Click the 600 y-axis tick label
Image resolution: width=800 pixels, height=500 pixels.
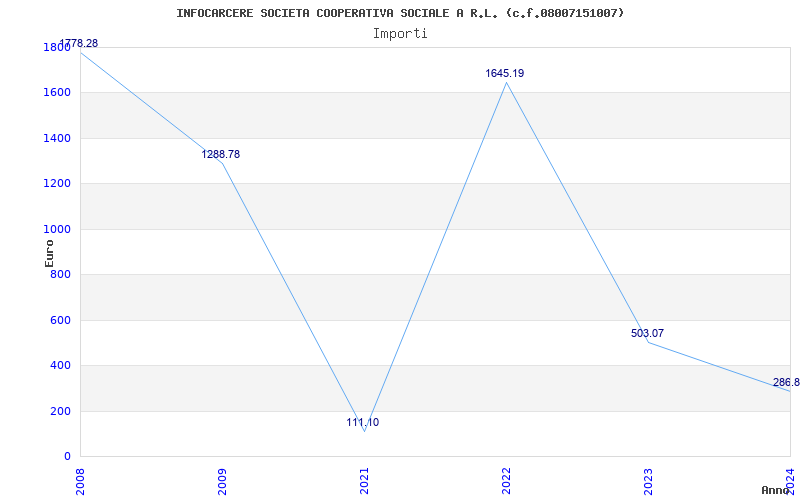point(60,320)
